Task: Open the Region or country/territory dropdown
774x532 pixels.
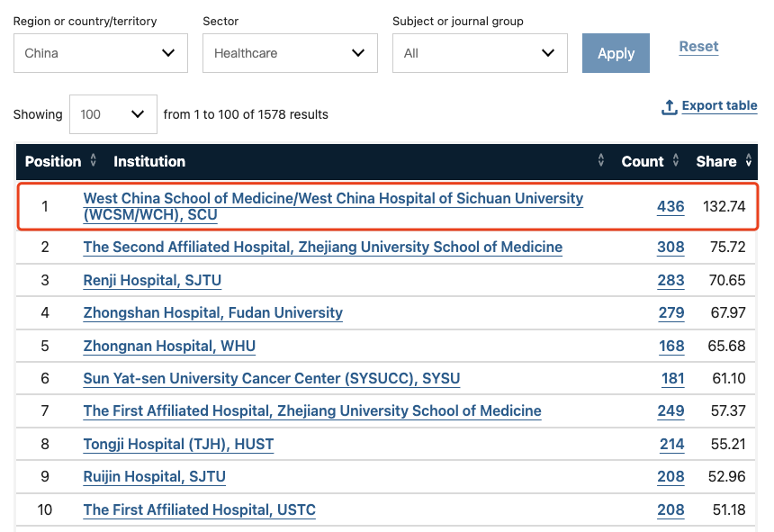Action: click(x=101, y=53)
